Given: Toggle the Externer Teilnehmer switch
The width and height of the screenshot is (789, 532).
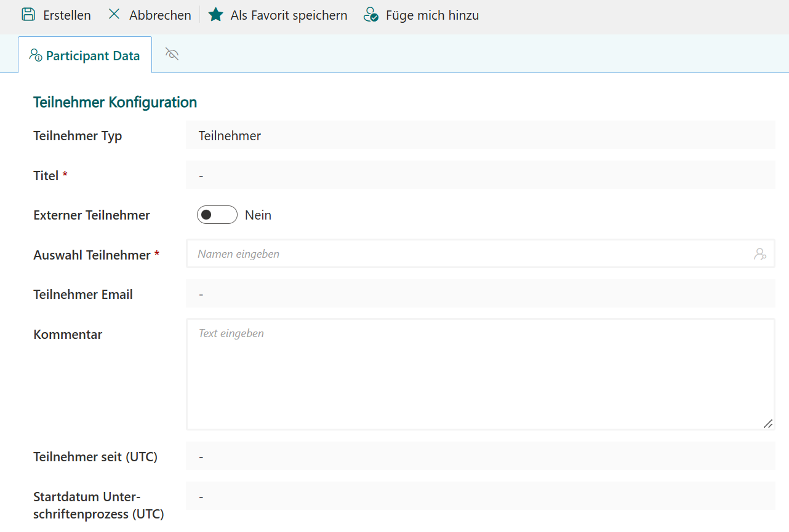Looking at the screenshot, I should (x=217, y=215).
